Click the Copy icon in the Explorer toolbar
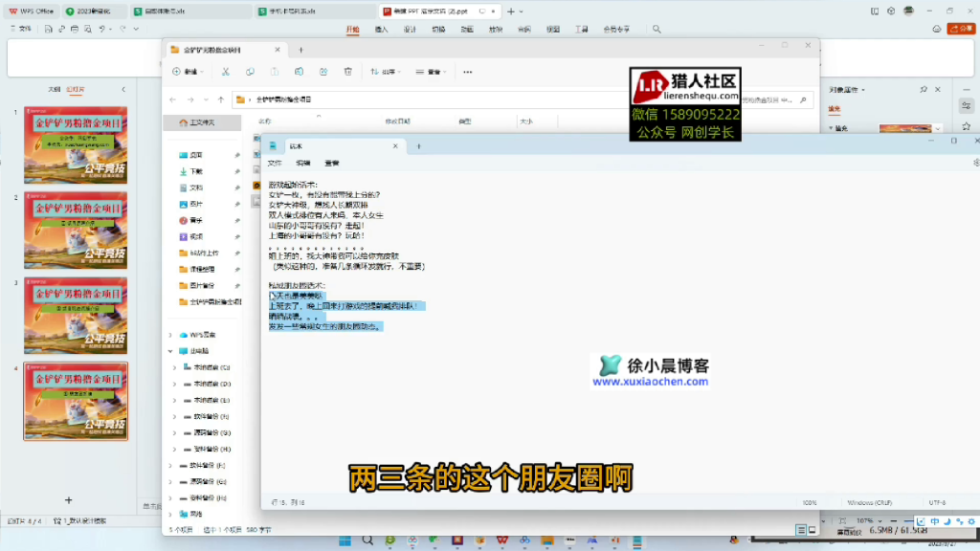This screenshot has height=551, width=980. click(x=251, y=71)
